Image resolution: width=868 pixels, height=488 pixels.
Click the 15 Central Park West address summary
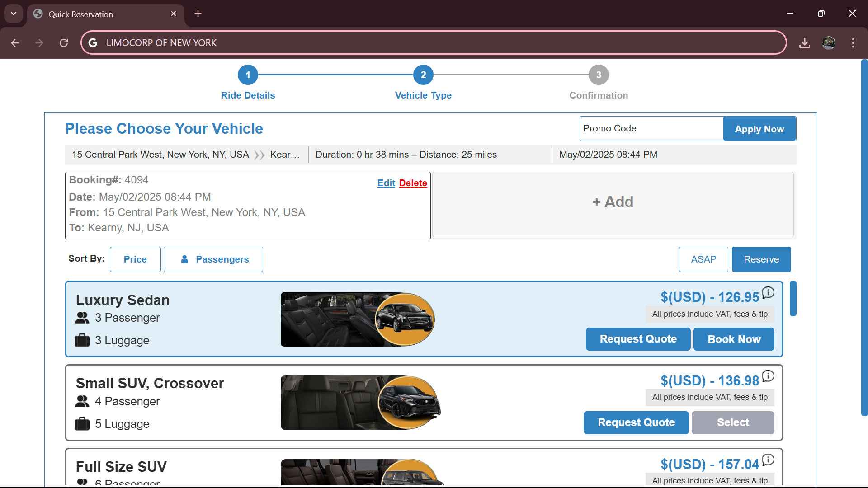160,155
